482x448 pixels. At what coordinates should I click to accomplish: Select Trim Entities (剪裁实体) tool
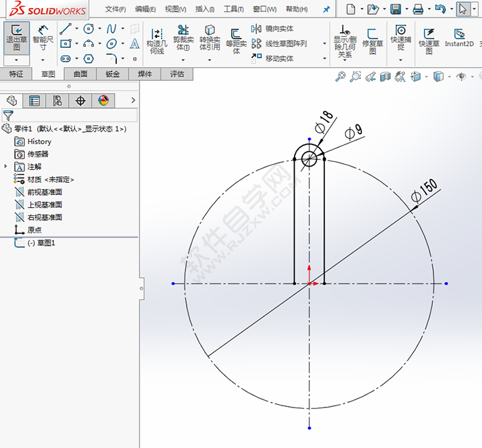coord(183,38)
